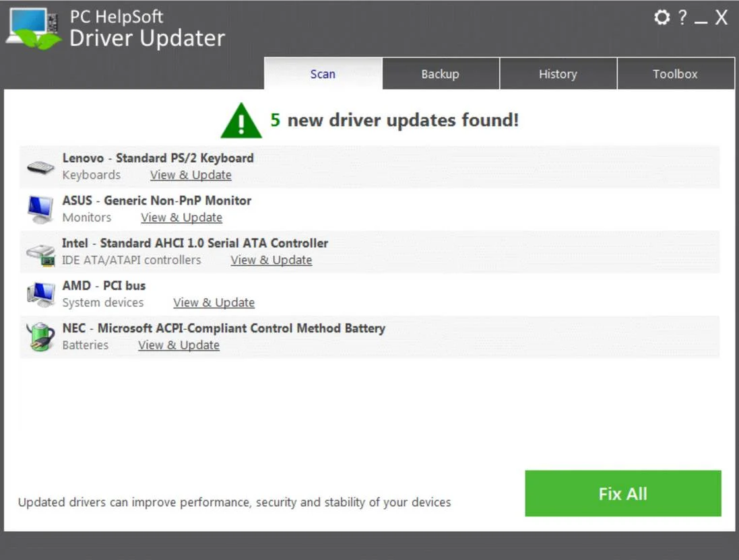739x560 pixels.
Task: Click the '5 new driver updates found!' heading
Action: pyautogui.click(x=395, y=120)
